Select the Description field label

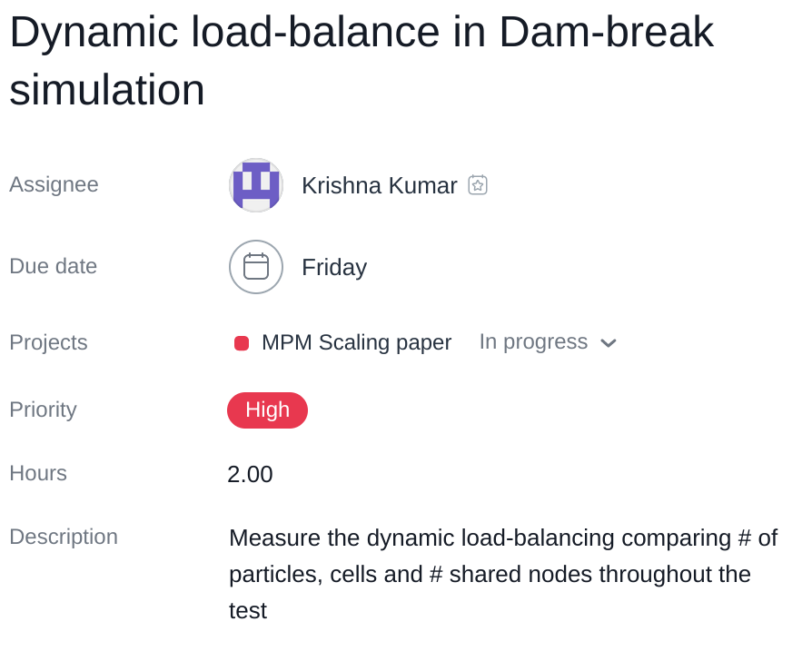[64, 537]
